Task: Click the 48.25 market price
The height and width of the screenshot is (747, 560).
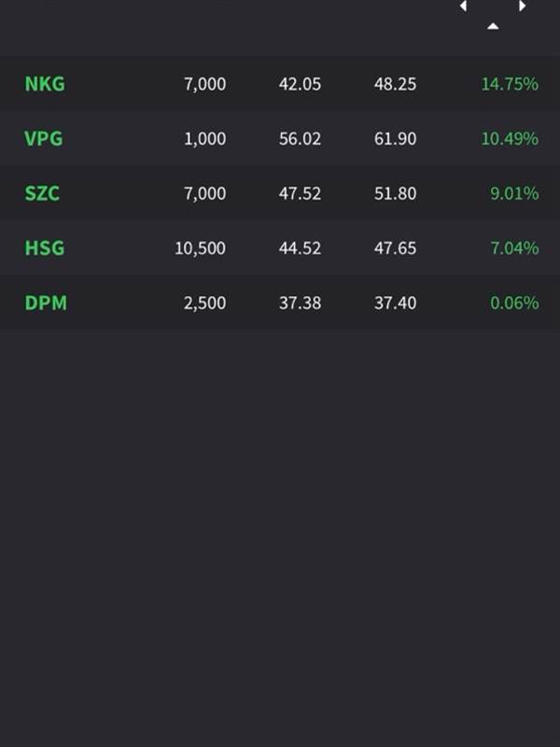Action: 395,84
